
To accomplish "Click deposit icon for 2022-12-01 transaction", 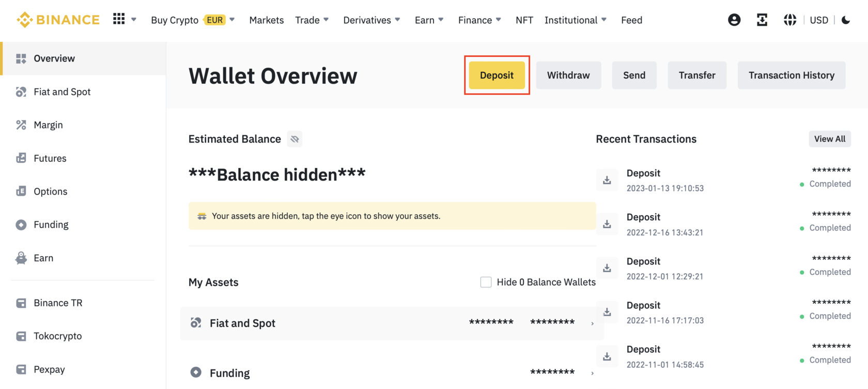I will (x=607, y=268).
